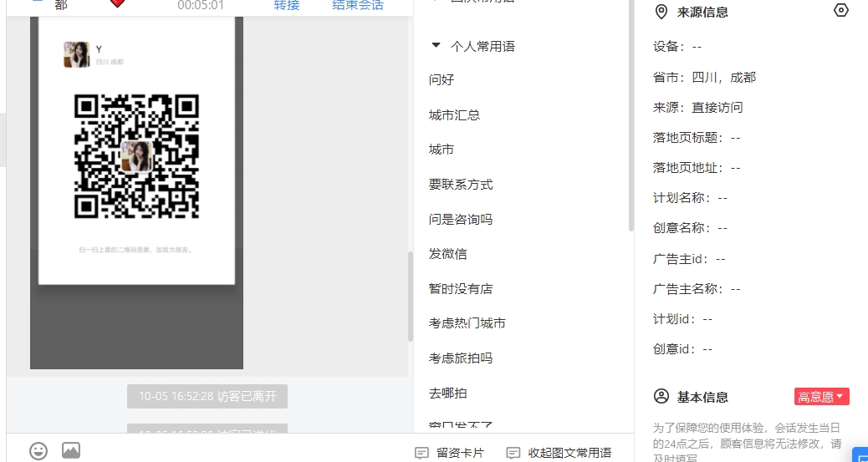
Task: Click the hexagon settings icon beside 来源信息
Action: 841,11
